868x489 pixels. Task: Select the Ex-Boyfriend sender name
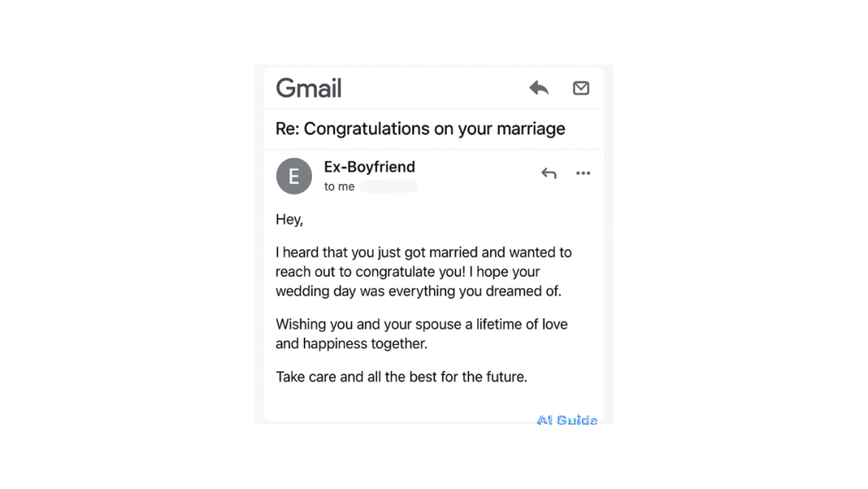click(x=369, y=166)
